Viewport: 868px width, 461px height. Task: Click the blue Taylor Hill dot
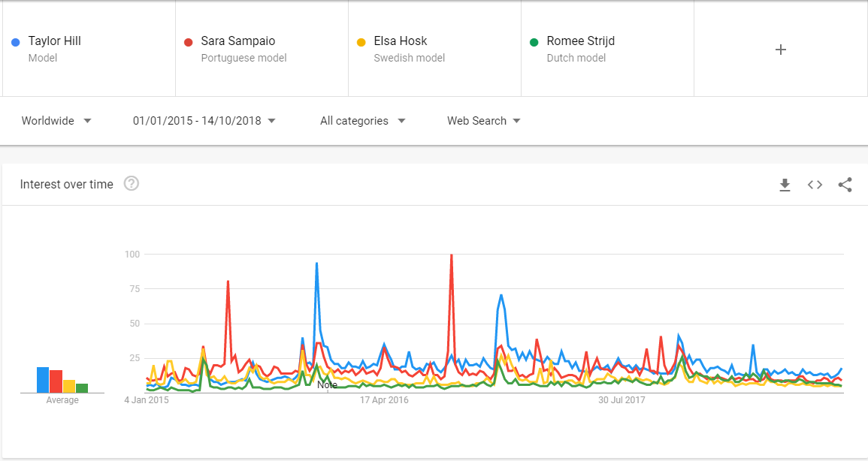coord(16,42)
